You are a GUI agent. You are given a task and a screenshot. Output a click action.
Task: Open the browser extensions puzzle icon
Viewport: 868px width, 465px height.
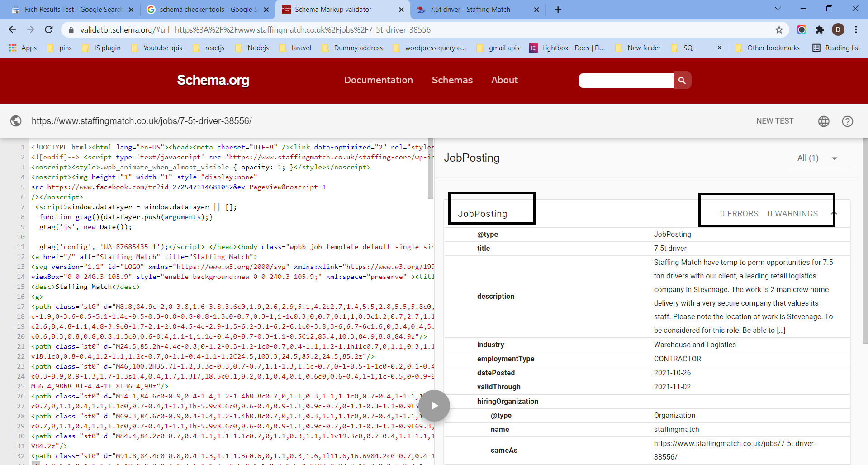[820, 30]
